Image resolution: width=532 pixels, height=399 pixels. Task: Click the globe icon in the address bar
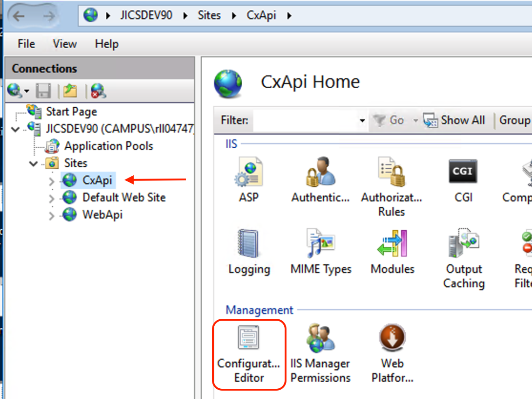(90, 15)
